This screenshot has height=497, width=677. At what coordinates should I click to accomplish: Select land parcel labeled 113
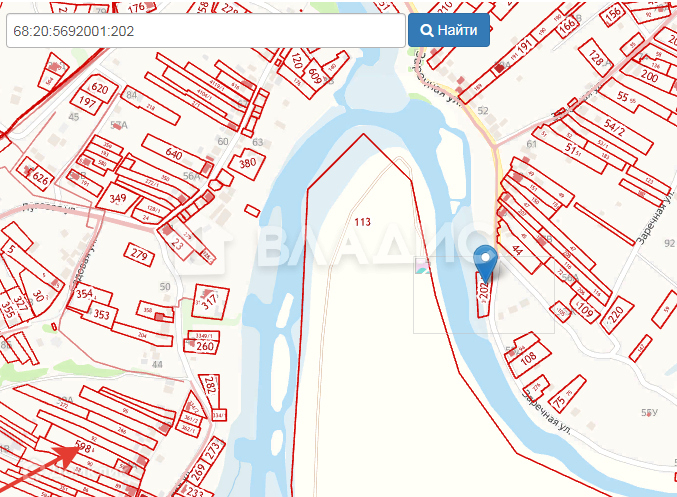[x=362, y=222]
